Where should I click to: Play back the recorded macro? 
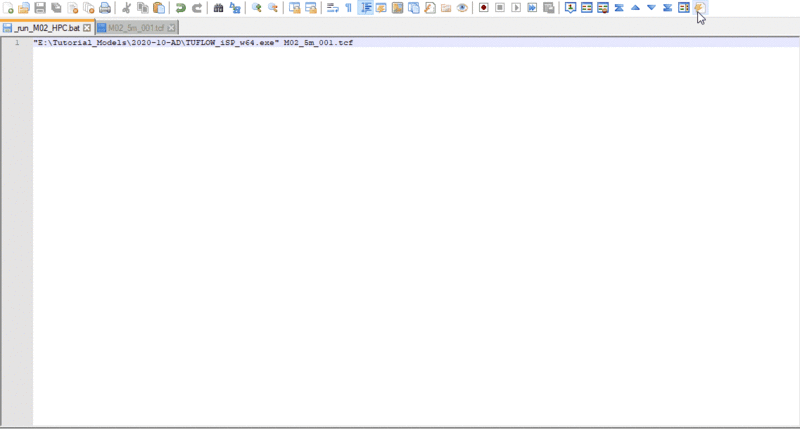(516, 8)
